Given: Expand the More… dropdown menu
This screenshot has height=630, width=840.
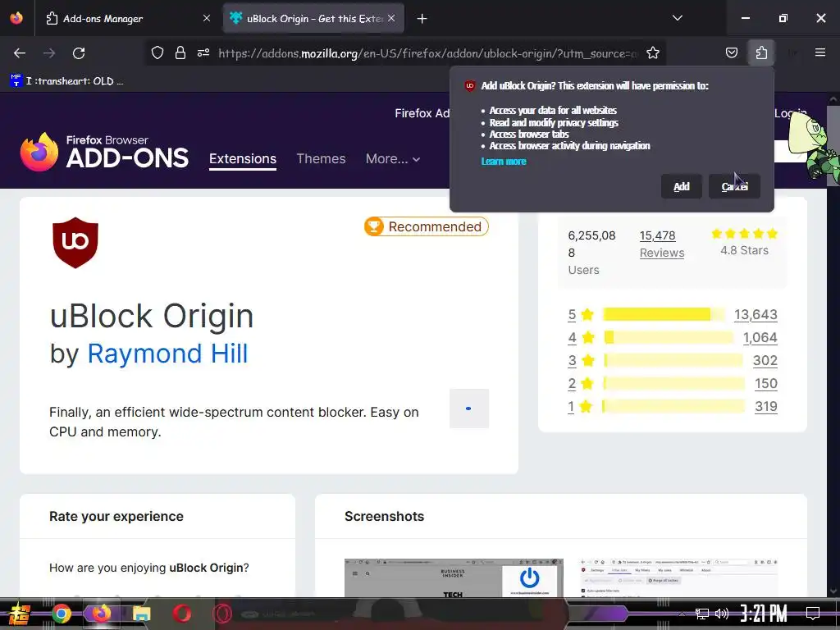Looking at the screenshot, I should [393, 159].
